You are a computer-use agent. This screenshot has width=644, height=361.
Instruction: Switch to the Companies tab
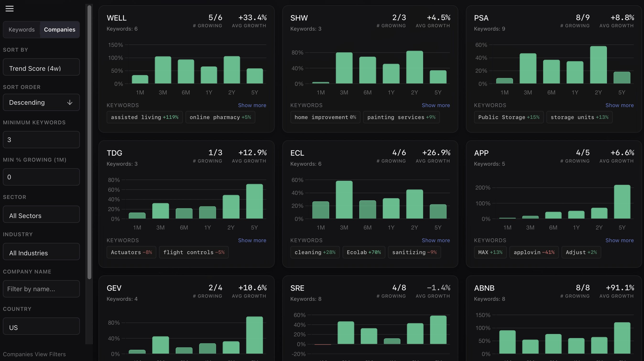point(60,29)
